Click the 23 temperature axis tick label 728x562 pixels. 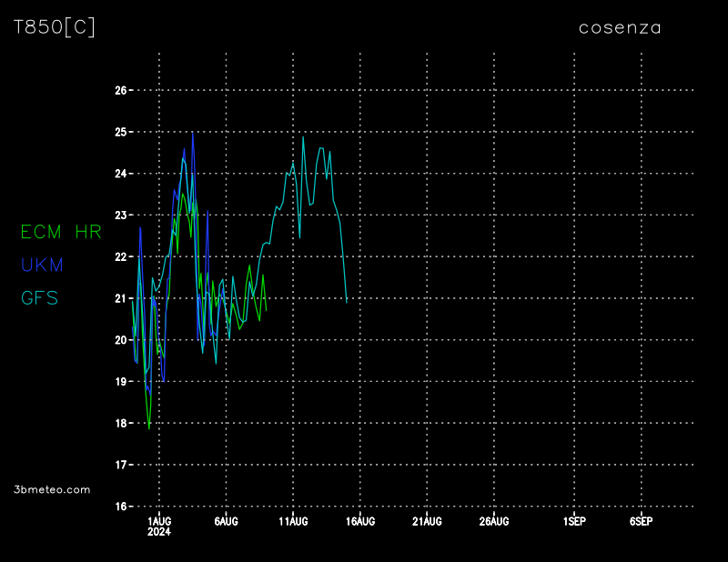click(119, 216)
